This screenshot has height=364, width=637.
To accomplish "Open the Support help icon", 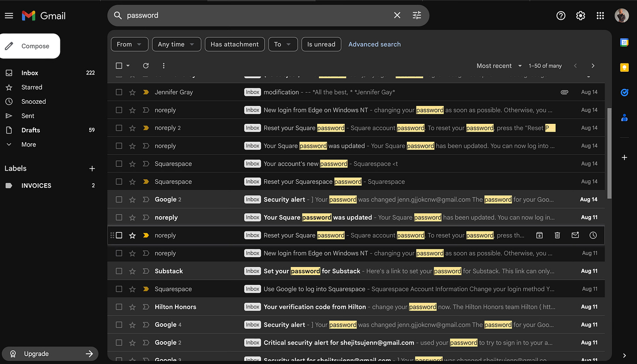I will [561, 16].
